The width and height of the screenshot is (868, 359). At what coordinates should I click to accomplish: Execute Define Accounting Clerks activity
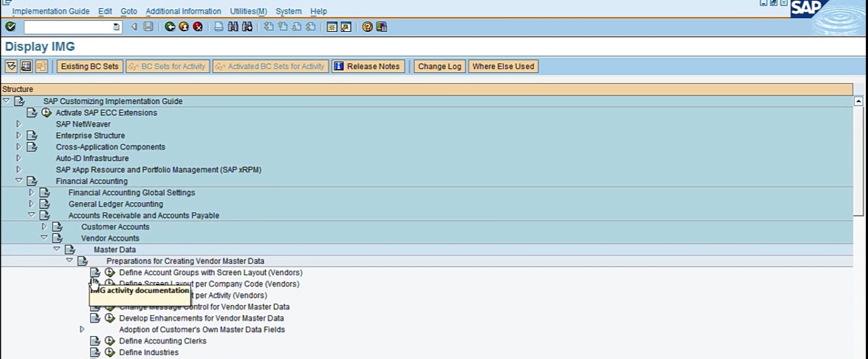click(110, 341)
